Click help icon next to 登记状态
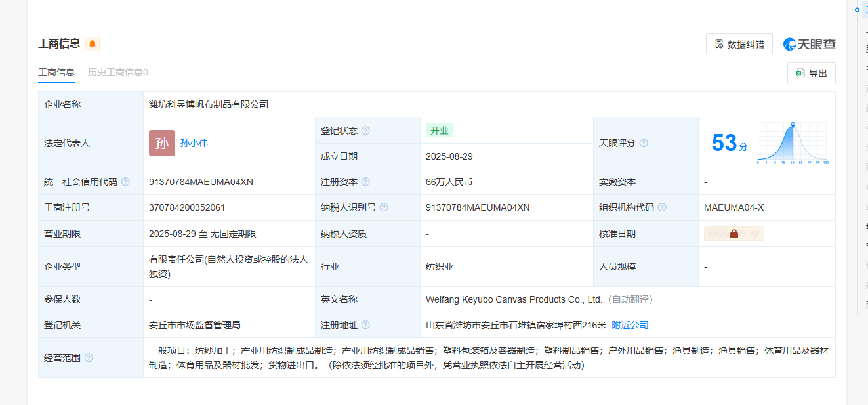Viewport: 868px width, 405px height. 365,131
